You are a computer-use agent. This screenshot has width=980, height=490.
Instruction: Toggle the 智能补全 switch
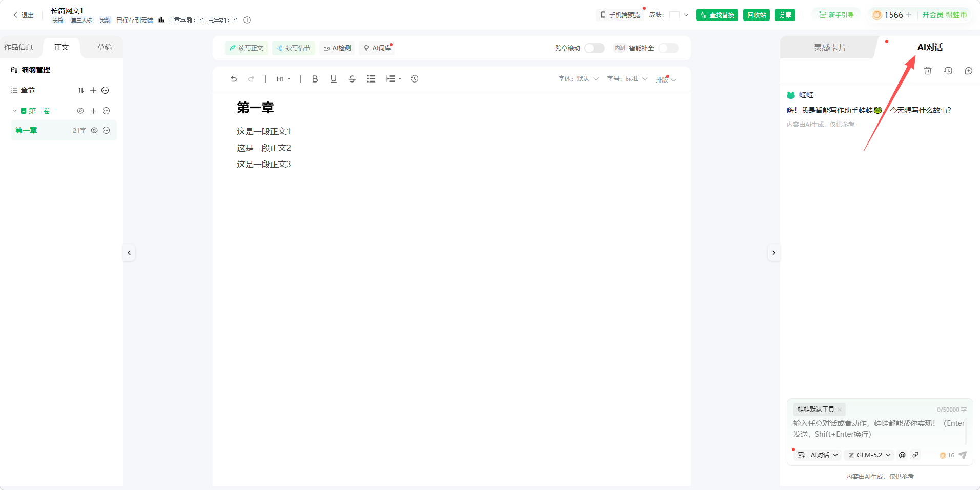click(668, 48)
